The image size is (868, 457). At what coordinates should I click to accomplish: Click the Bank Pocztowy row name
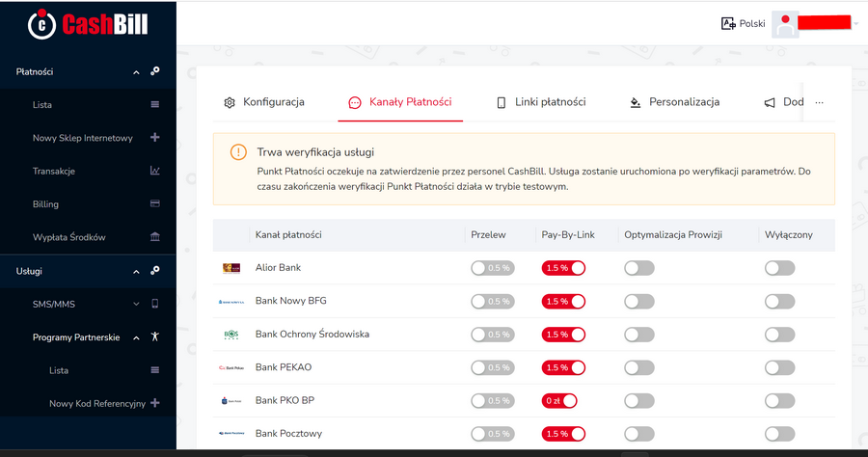[x=288, y=434]
